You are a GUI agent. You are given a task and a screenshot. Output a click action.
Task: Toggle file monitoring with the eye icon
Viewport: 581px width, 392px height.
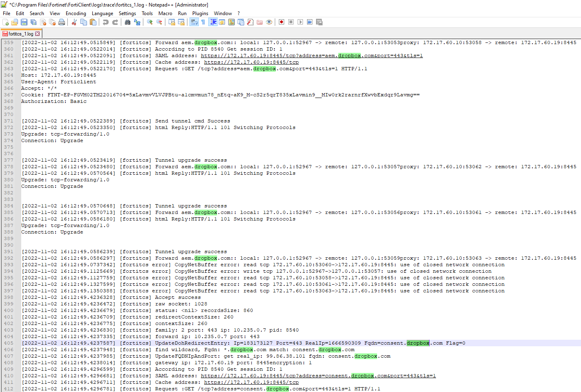[269, 22]
